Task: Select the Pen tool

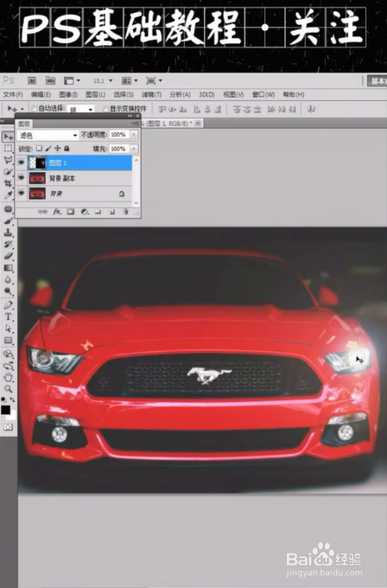Action: [x=8, y=305]
